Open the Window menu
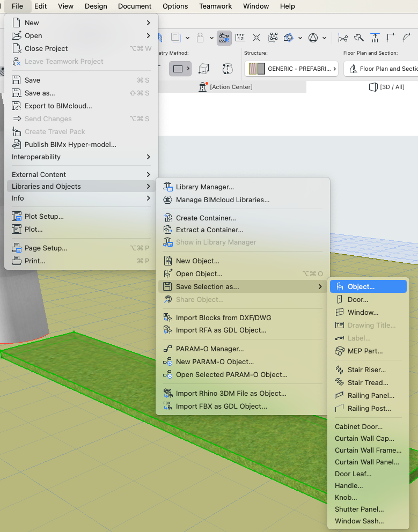418x532 pixels. (256, 6)
